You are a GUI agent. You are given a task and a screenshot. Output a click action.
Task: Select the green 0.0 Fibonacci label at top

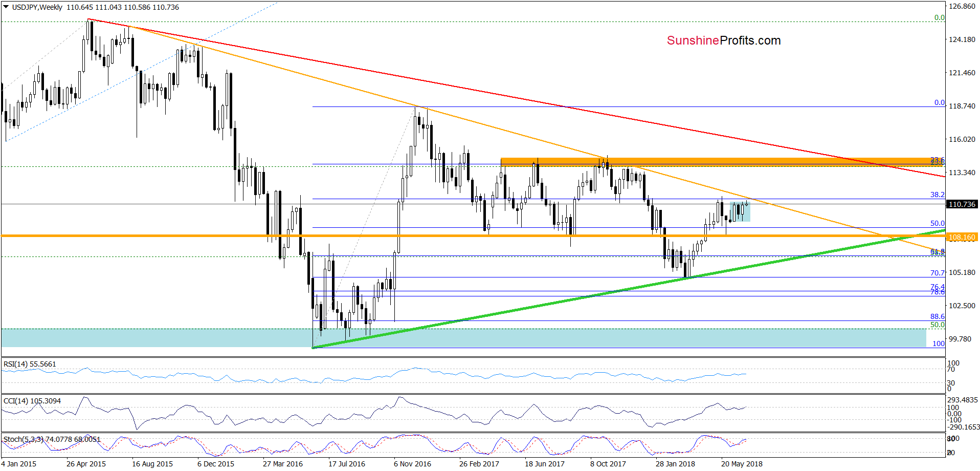coord(940,17)
